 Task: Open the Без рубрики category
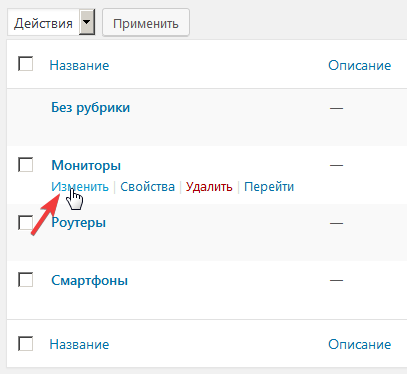click(x=90, y=108)
